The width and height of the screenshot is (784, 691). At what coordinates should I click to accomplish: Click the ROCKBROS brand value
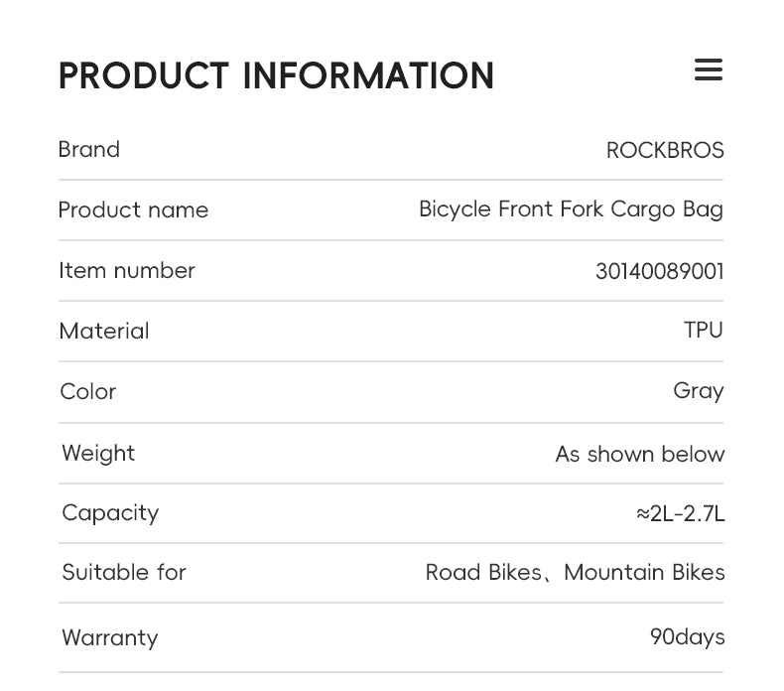665,151
